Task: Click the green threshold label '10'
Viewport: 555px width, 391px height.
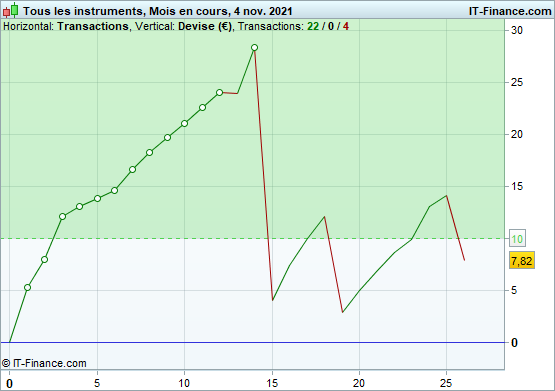Action: pyautogui.click(x=517, y=239)
